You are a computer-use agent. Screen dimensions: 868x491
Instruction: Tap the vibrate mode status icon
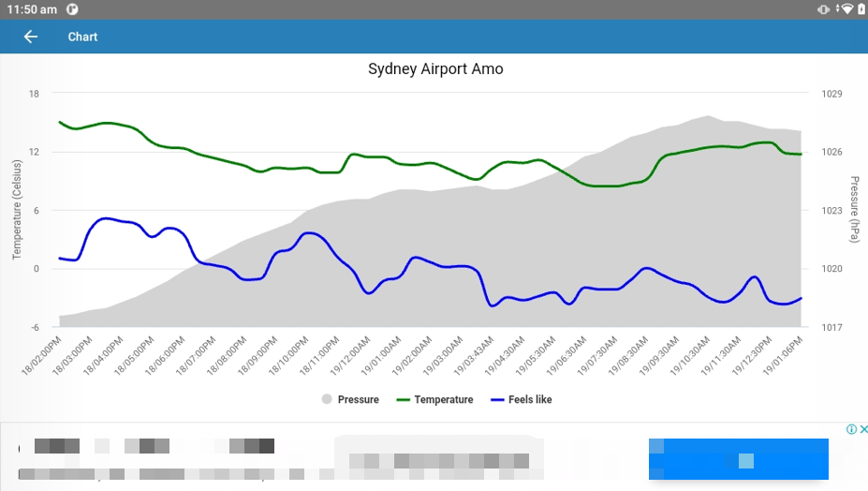pyautogui.click(x=824, y=9)
